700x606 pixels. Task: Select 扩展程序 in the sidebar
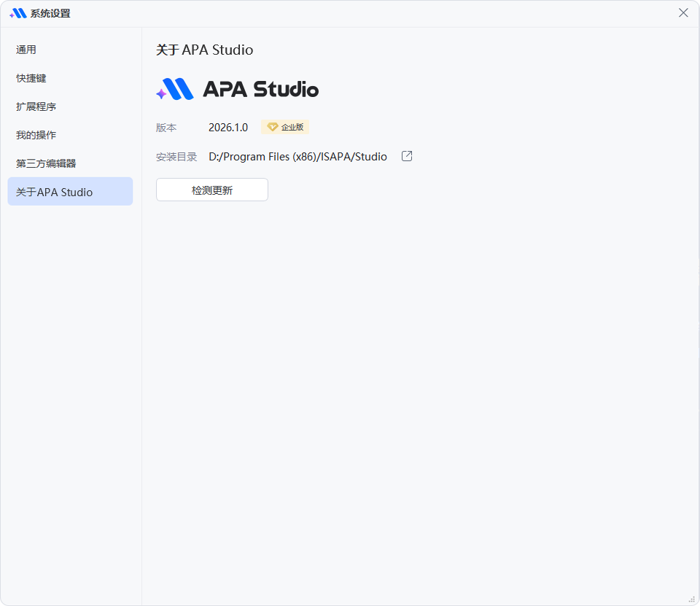pos(36,106)
